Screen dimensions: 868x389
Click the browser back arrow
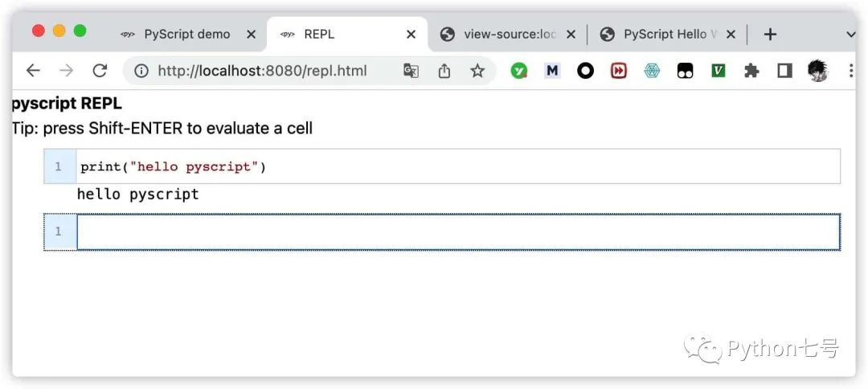pos(33,71)
